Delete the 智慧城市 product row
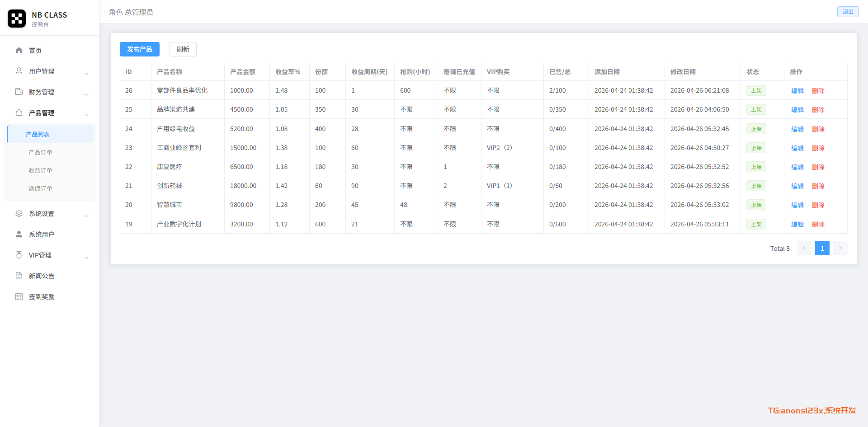The image size is (868, 427). [818, 205]
